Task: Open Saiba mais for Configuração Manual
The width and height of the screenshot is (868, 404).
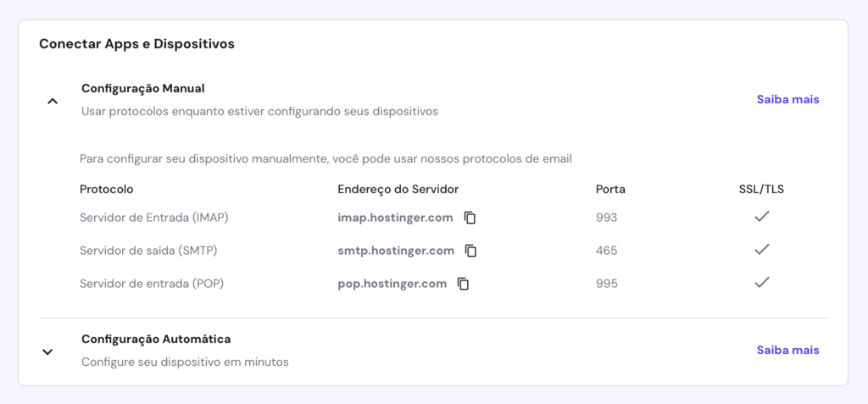Action: click(x=787, y=100)
